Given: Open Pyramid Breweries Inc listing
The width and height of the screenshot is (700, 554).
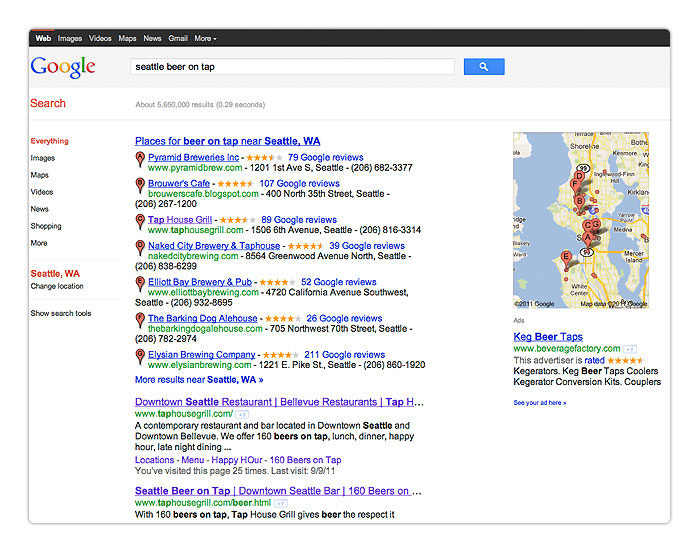Looking at the screenshot, I should [x=193, y=157].
